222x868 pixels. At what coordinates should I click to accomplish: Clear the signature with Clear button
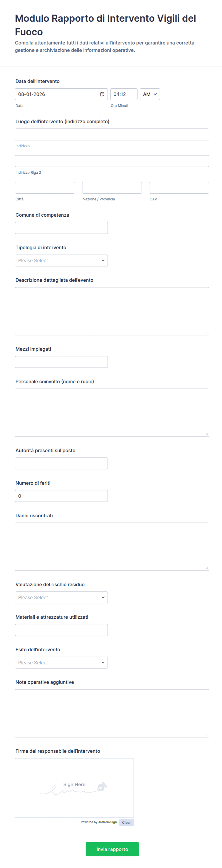(x=126, y=822)
